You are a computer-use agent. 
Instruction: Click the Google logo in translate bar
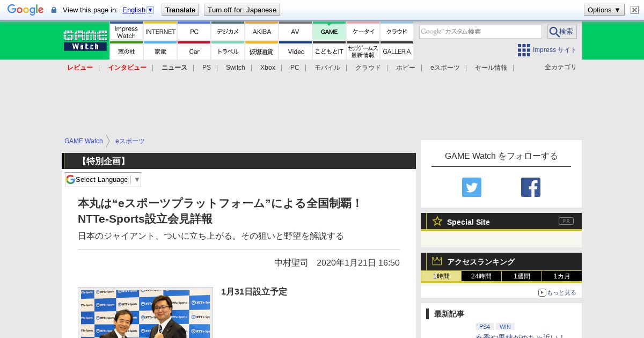(25, 10)
